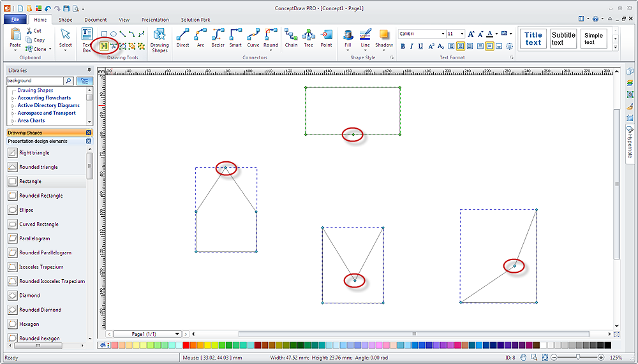Click the Copy tool
The height and width of the screenshot is (364, 638).
pyautogui.click(x=35, y=40)
